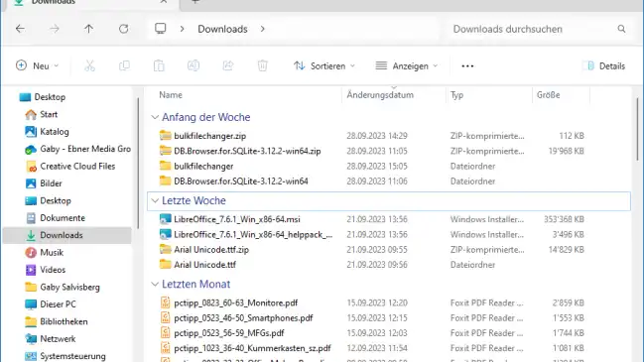Sort by Änderungsdatum column header
Image resolution: width=644 pixels, height=362 pixels.
pyautogui.click(x=380, y=95)
